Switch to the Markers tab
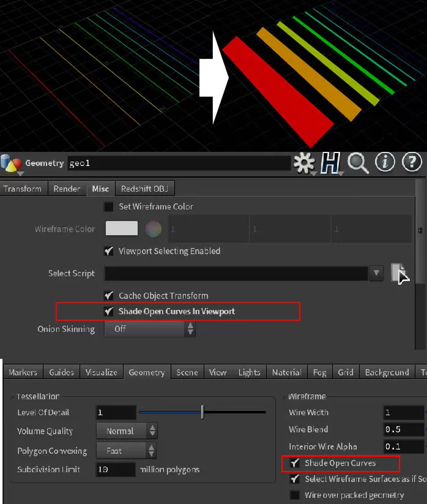The height and width of the screenshot is (504, 427). click(x=23, y=372)
